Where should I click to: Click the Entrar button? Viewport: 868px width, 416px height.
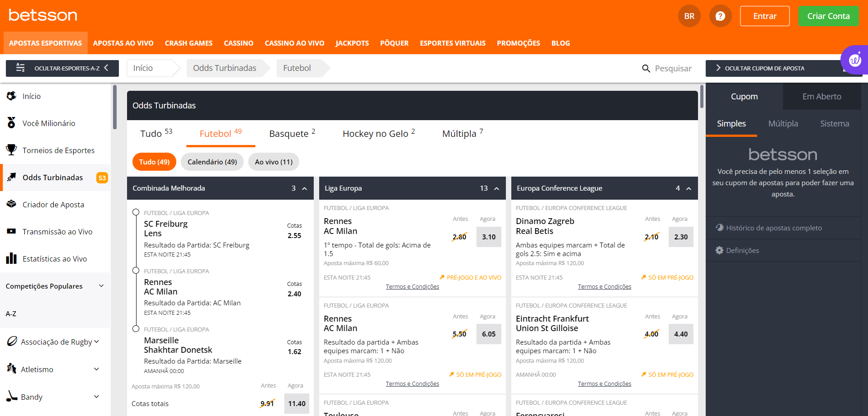click(x=764, y=16)
